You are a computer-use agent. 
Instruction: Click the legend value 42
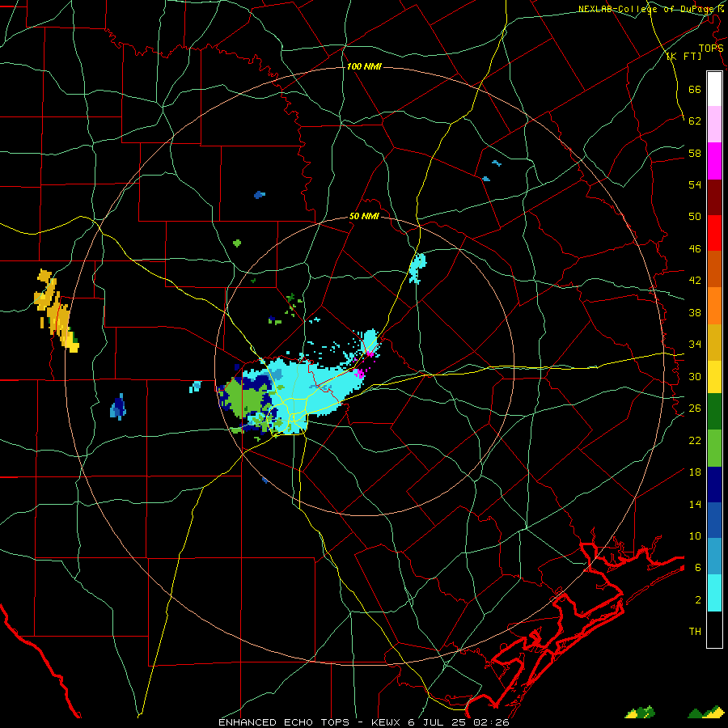pyautogui.click(x=695, y=280)
